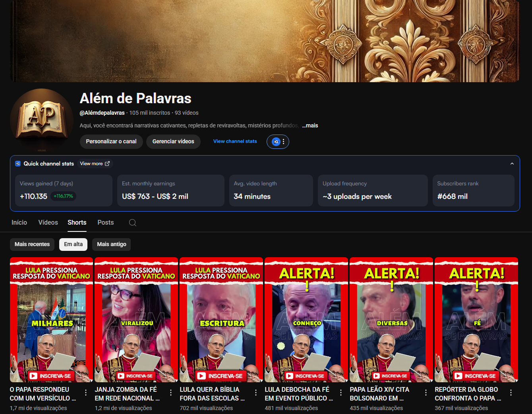This screenshot has height=414, width=532.
Task: Click the Avg. video length stat card
Action: coord(271,191)
